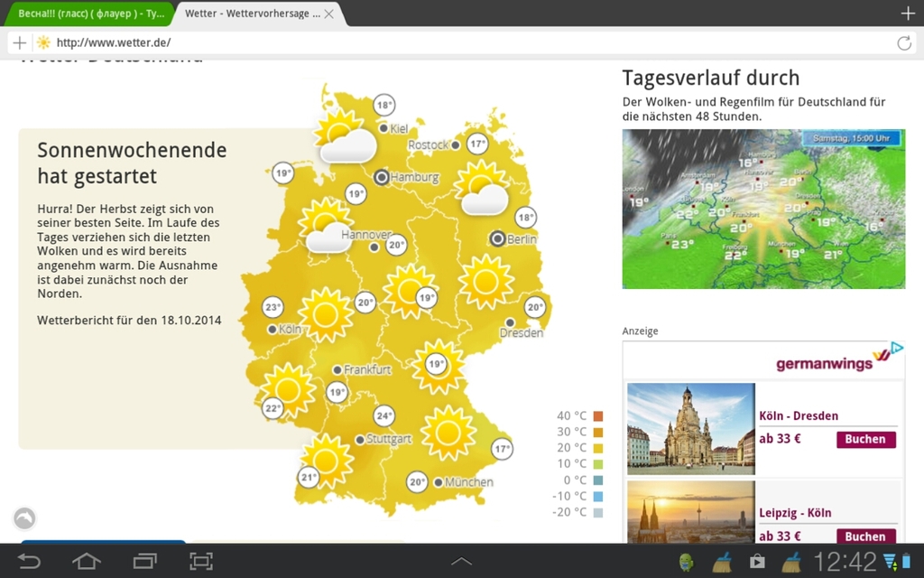Image resolution: width=924 pixels, height=578 pixels.
Task: Open a new browser tab
Action: pos(908,14)
